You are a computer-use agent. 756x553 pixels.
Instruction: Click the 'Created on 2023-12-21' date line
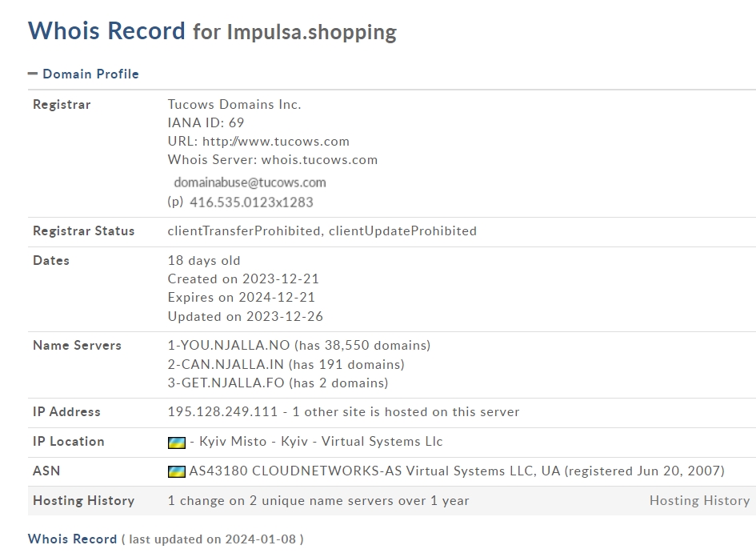click(x=243, y=279)
